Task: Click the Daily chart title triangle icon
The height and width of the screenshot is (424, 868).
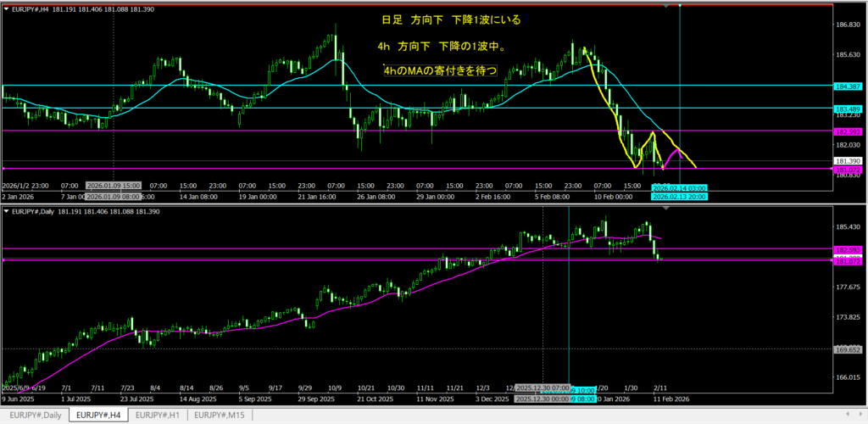Action: point(7,210)
